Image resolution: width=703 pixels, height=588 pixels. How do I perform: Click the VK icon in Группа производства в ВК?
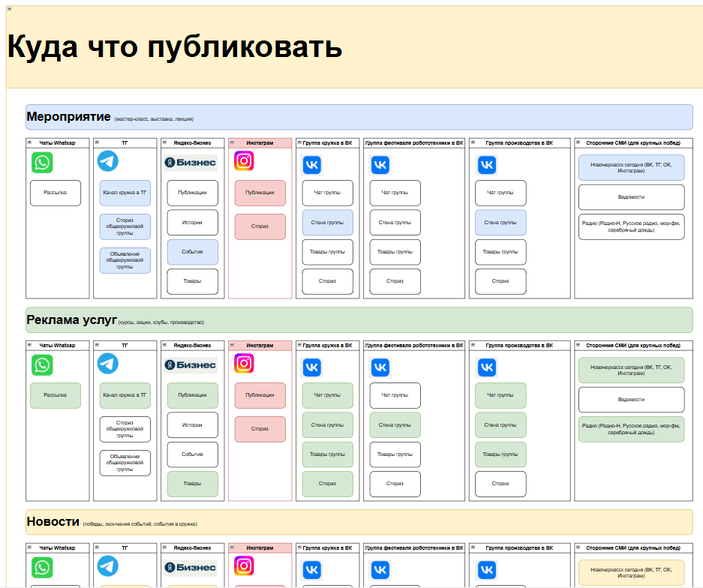(487, 163)
